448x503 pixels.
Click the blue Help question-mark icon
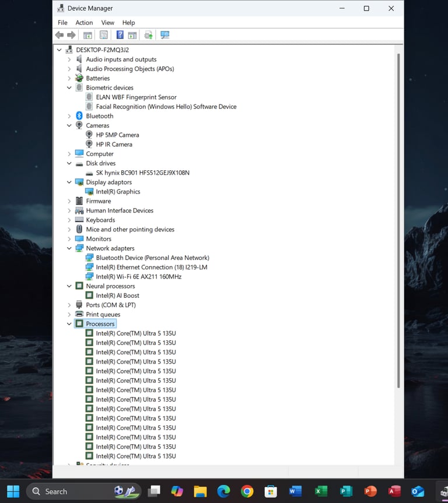coord(120,35)
